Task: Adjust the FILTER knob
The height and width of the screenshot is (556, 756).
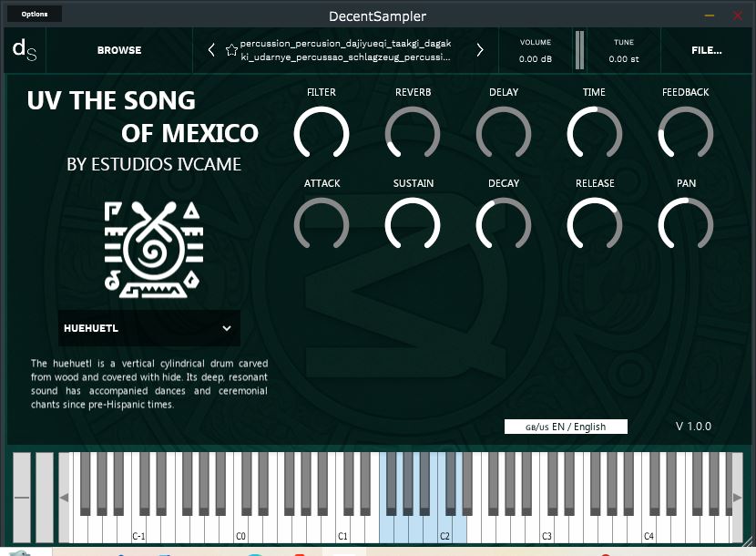Action: [x=322, y=134]
